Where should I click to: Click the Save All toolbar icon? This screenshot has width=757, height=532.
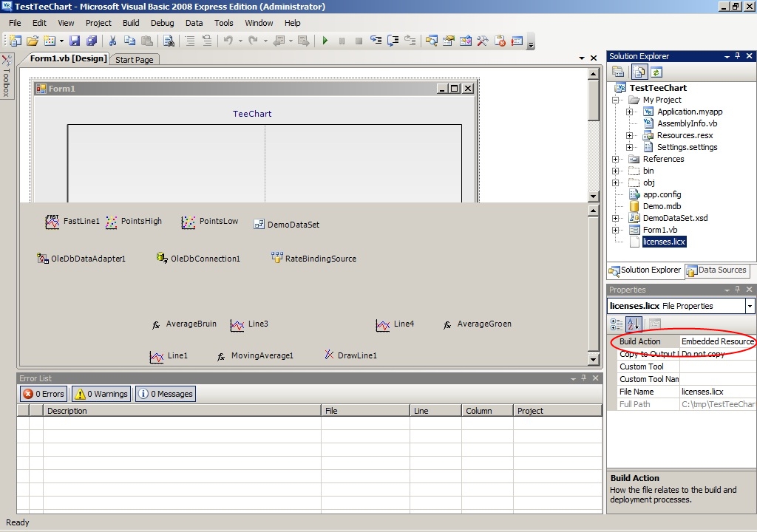pyautogui.click(x=91, y=41)
